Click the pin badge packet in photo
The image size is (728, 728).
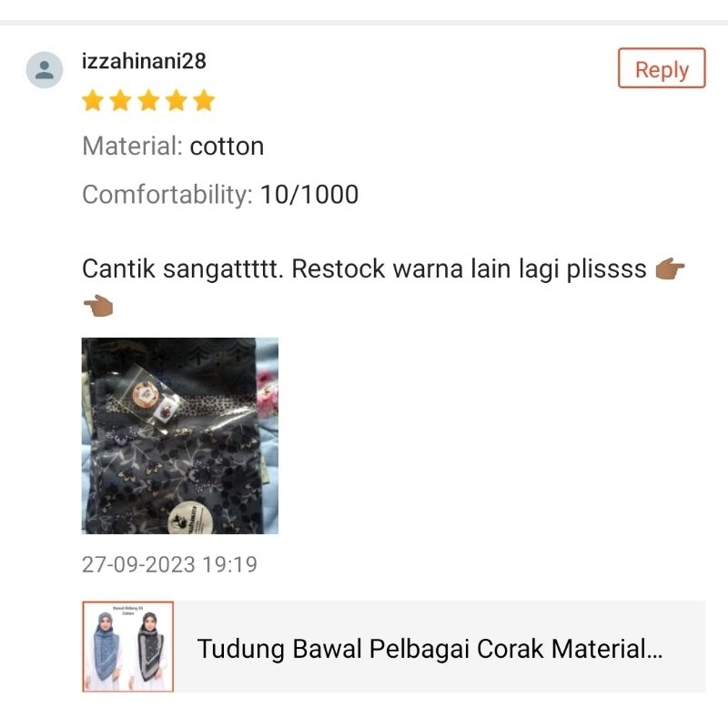pos(148,396)
